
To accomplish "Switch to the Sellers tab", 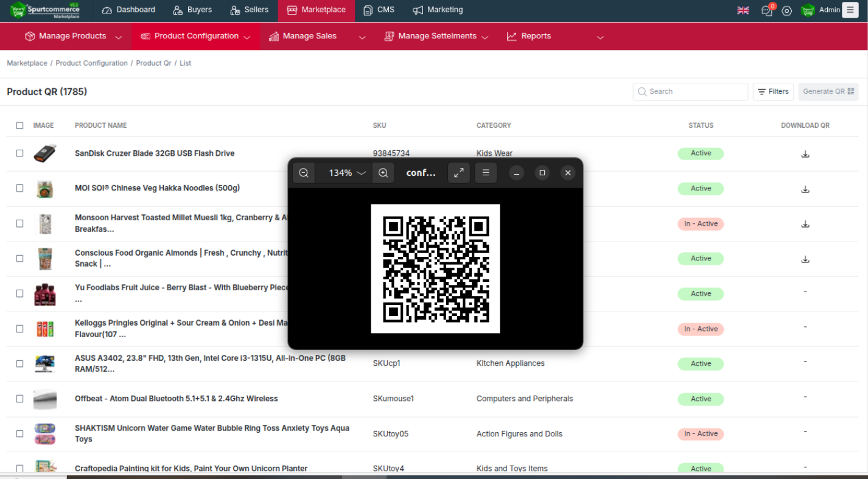I will (x=250, y=10).
